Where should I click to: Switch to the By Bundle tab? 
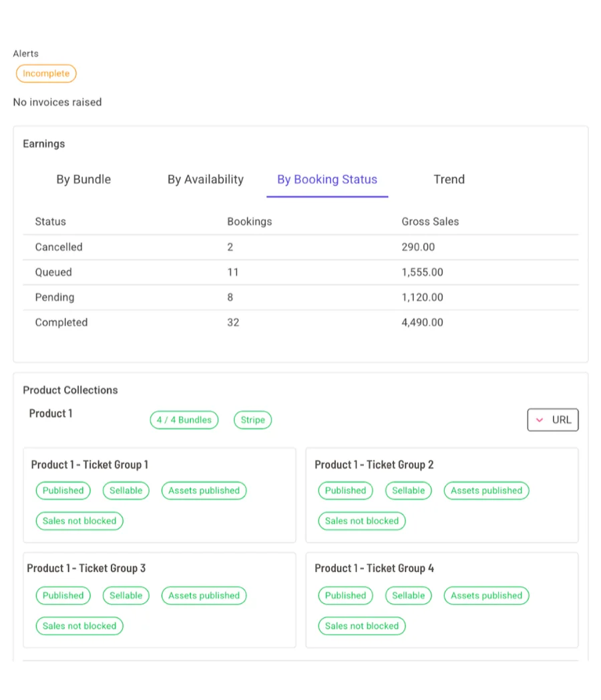pos(83,180)
